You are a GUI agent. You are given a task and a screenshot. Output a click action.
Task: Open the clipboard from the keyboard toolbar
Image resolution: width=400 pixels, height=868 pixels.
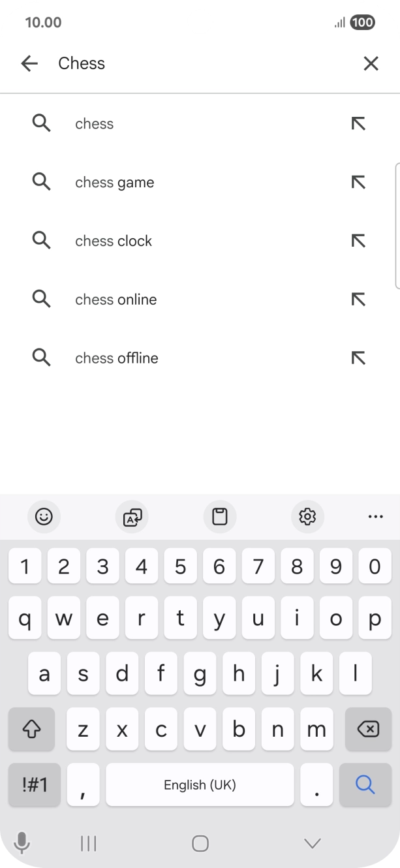point(220,517)
